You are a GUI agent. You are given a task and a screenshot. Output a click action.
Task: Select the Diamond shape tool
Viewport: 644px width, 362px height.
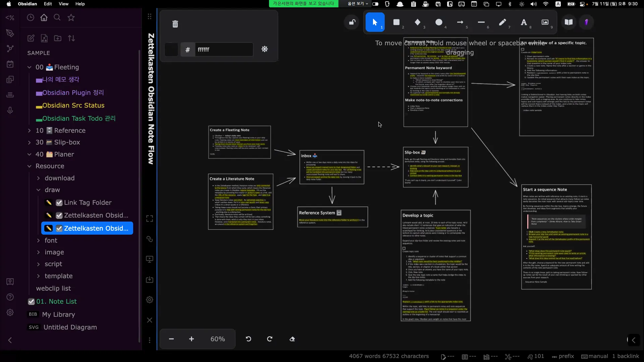tap(418, 22)
